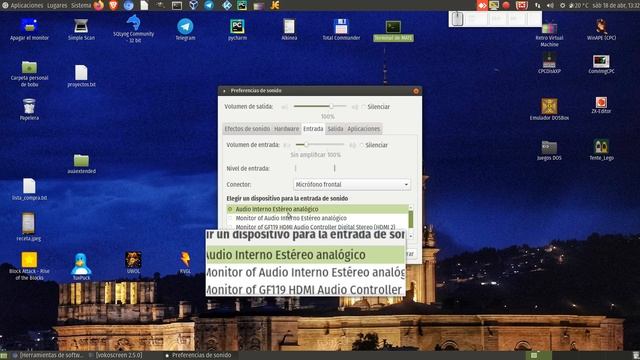Select the Block Attack desktop icon
This screenshot has height=360, width=640.
click(29, 266)
